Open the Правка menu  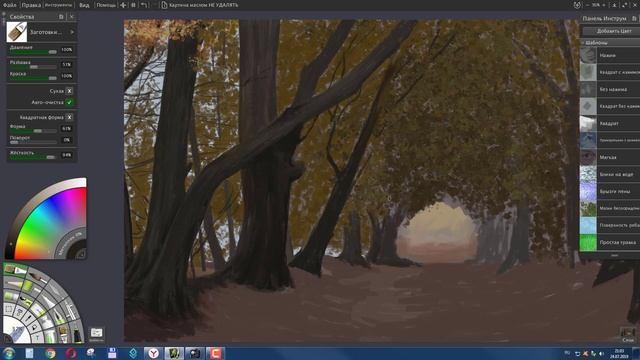(x=31, y=5)
